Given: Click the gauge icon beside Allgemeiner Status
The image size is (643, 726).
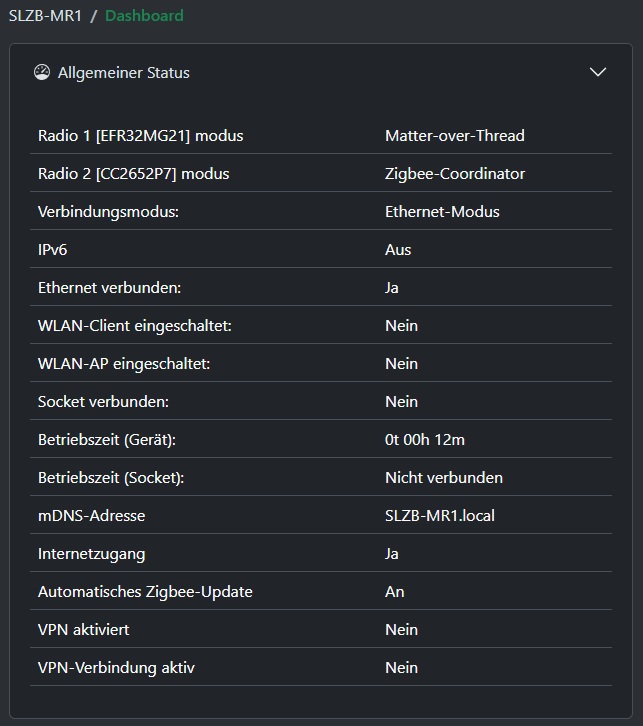Looking at the screenshot, I should coord(42,72).
